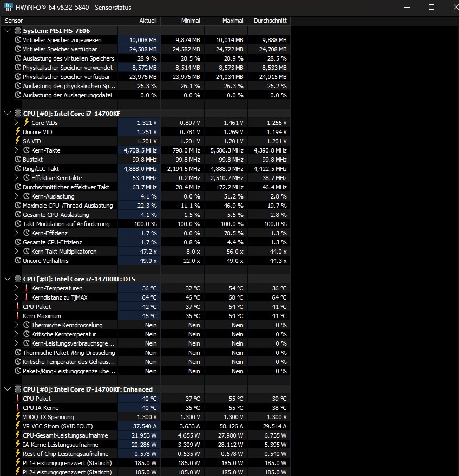Viewport: 459px width, 476px height.
Task: Expand the Kern-Temperaturen row
Action: (x=16, y=288)
